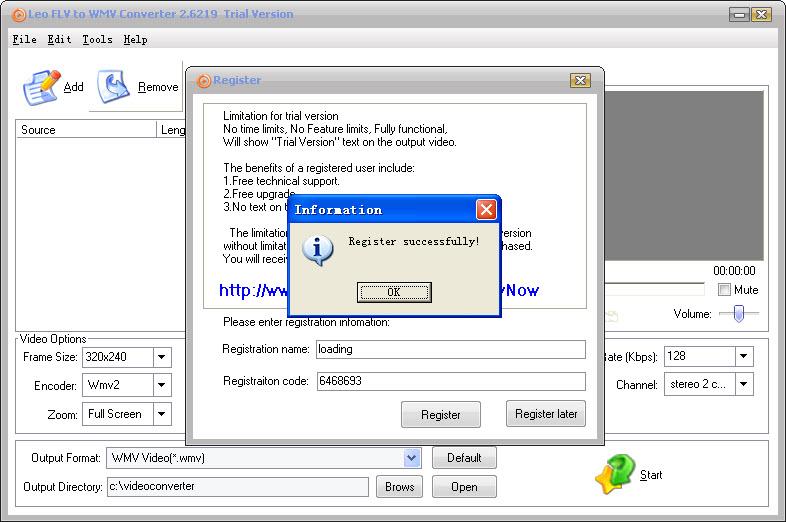Close the Register dialog window

coord(580,80)
